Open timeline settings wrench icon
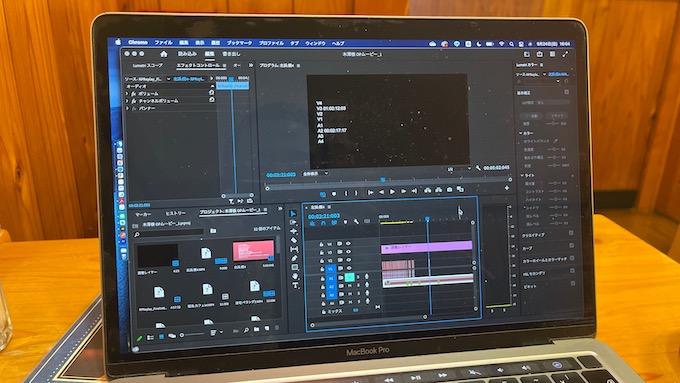Image resolution: width=680 pixels, height=383 pixels. click(356, 222)
